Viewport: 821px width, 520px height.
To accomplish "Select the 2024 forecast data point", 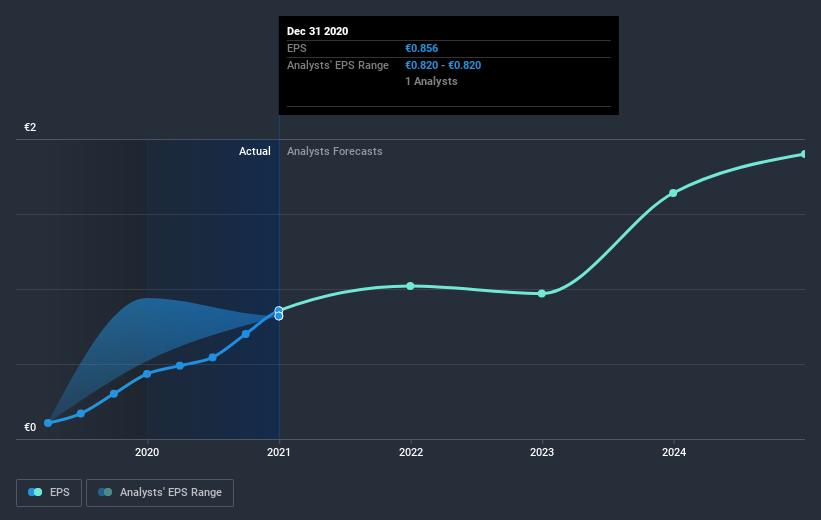I will click(673, 193).
